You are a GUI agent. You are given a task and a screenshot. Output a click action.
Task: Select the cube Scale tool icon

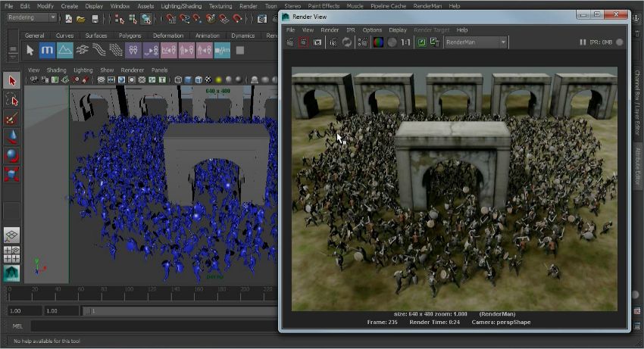(x=12, y=174)
